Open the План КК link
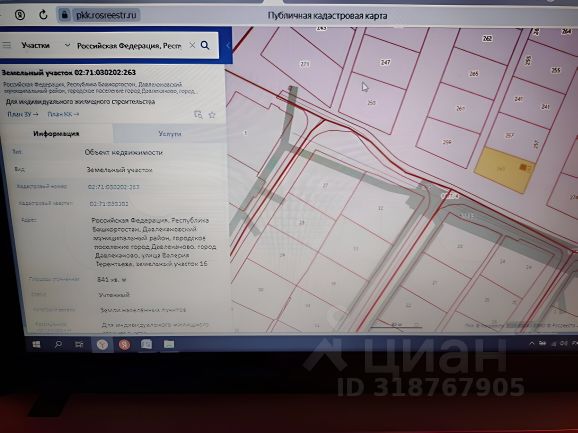The height and width of the screenshot is (433, 578). [63, 114]
